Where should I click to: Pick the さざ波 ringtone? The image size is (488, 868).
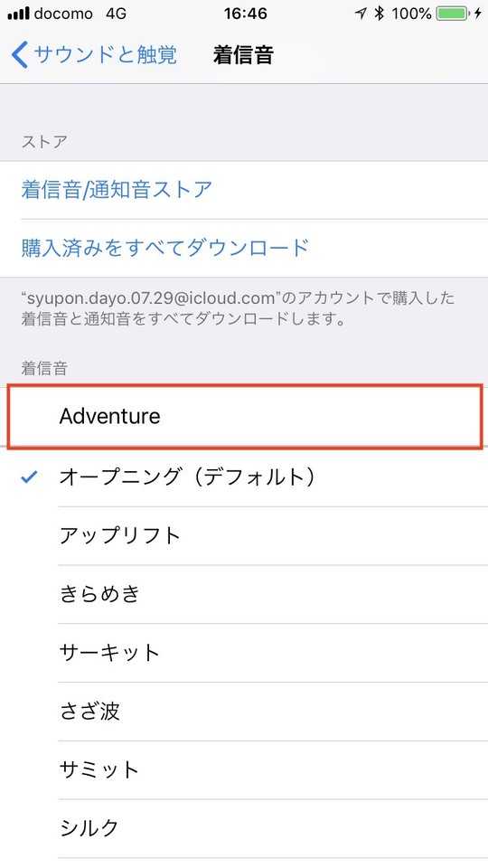[244, 712]
